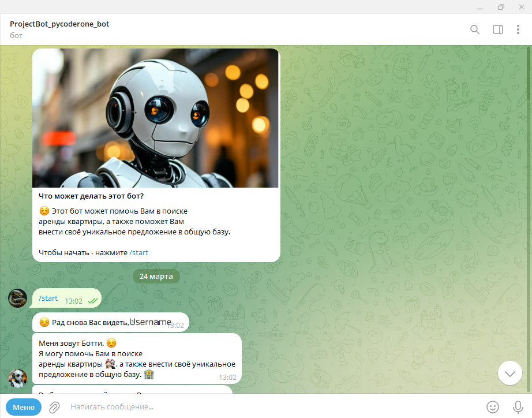Click the double-check read mark on /start
532x418 pixels.
point(93,301)
